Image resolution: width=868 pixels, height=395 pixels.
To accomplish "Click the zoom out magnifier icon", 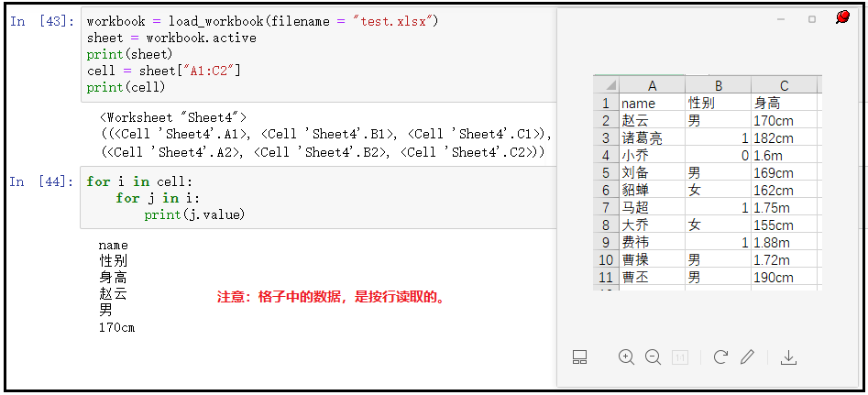I will pos(653,357).
